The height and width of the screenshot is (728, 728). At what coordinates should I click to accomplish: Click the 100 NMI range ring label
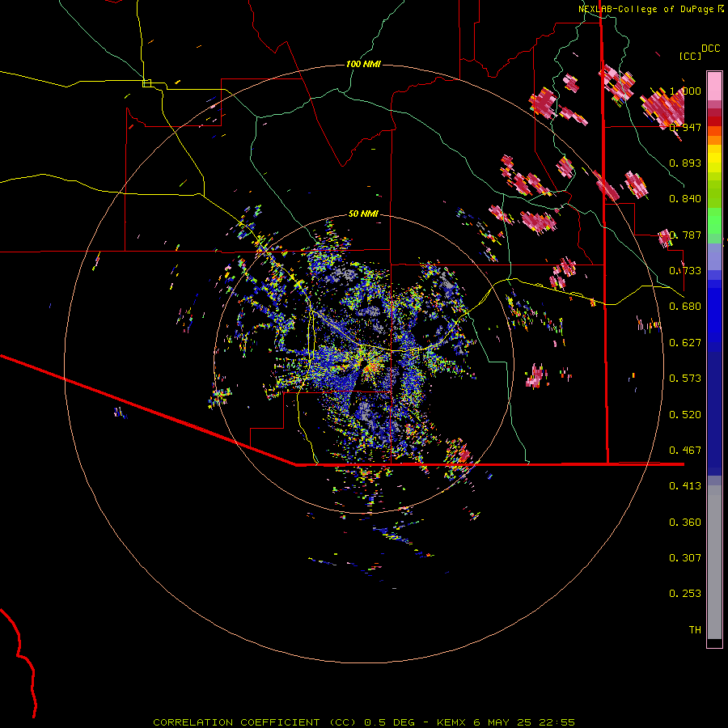click(x=363, y=64)
